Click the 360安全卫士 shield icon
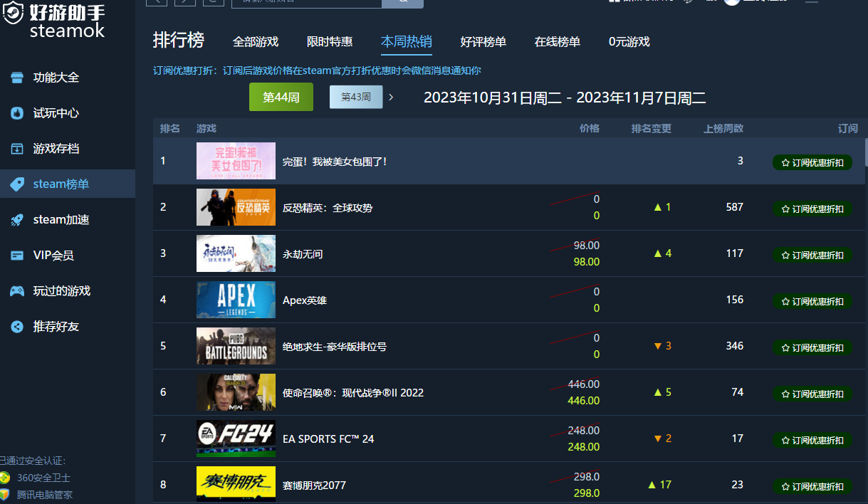Viewport: 868px width, 504px height. 5,478
